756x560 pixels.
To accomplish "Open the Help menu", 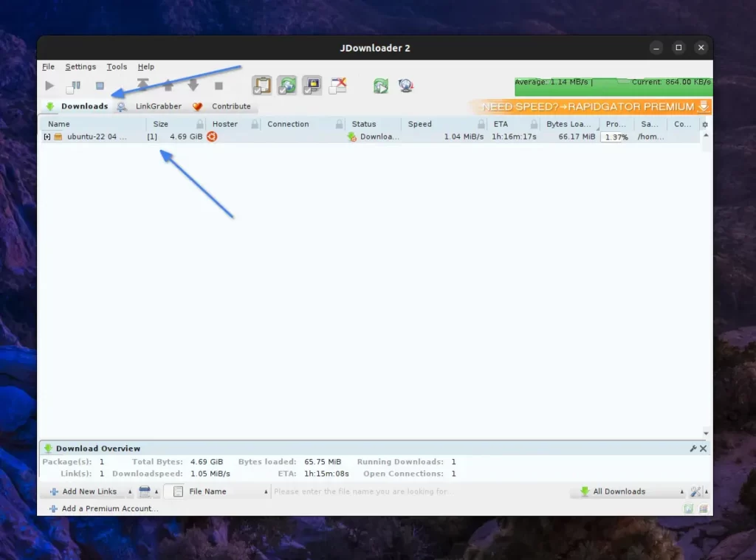I will click(145, 66).
